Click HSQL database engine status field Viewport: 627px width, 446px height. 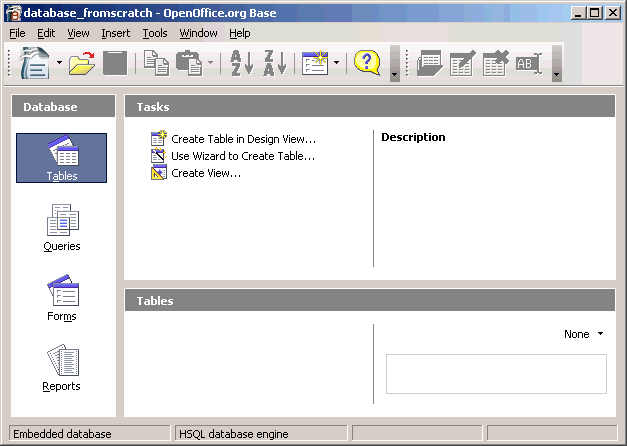click(x=261, y=434)
